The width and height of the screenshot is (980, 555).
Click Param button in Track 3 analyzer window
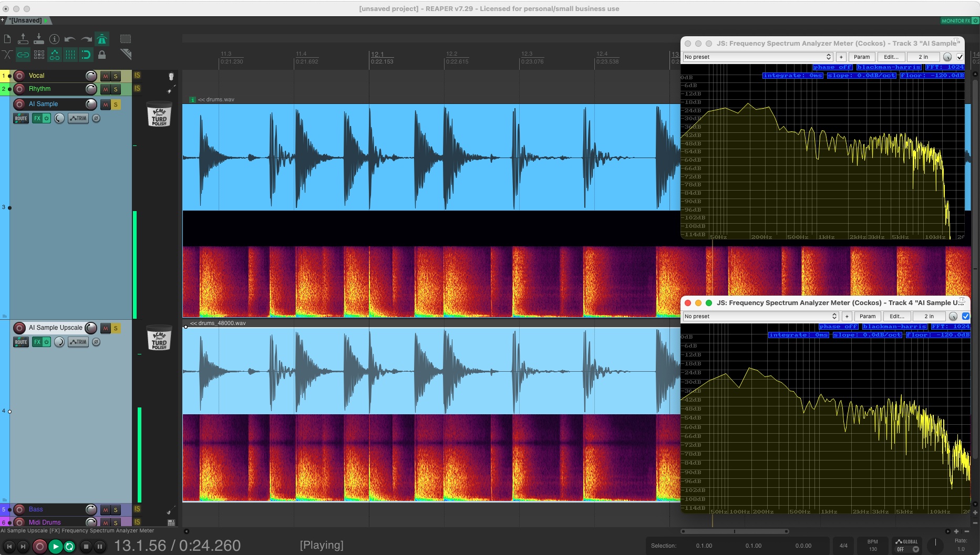[x=862, y=57]
